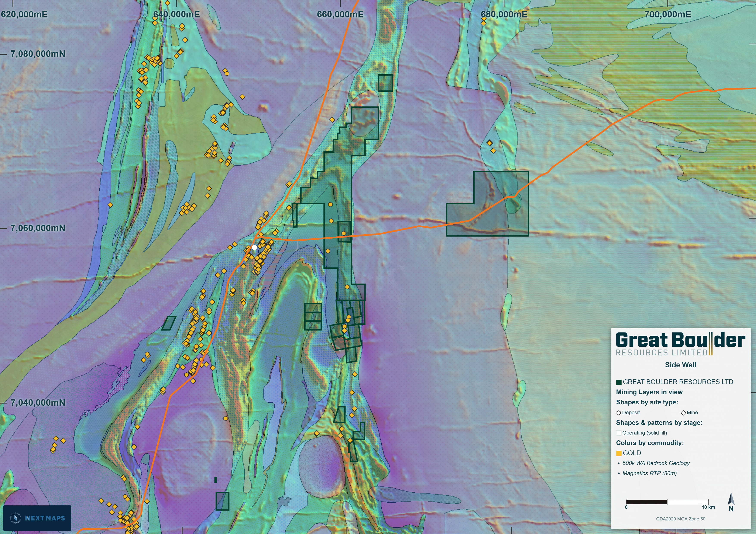Screen dimensions: 756x534
Task: Click 'Shapes & patterns by stage:' heading
Action: (659, 423)
